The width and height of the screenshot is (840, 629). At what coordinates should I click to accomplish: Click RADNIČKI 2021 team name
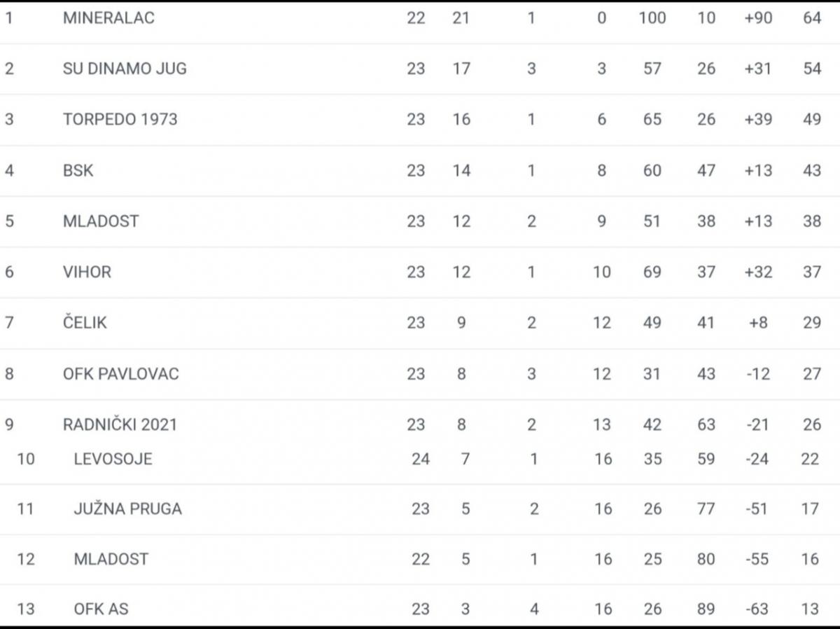pos(120,424)
